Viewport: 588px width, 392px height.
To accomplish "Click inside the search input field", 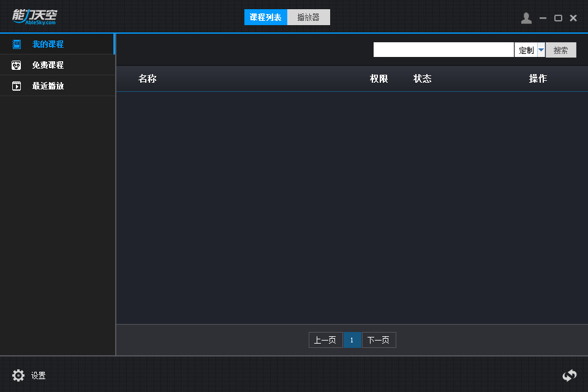I will click(443, 50).
